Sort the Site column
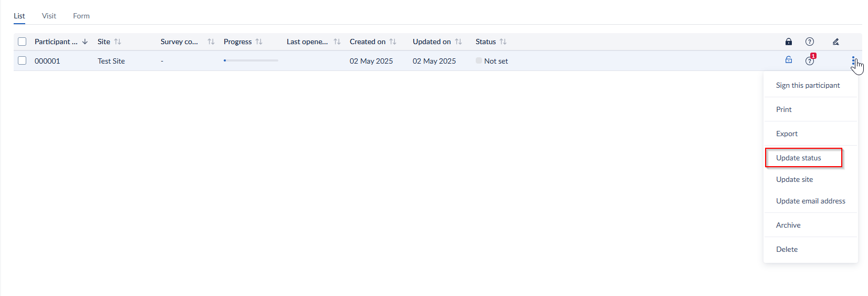868x296 pixels. 118,42
